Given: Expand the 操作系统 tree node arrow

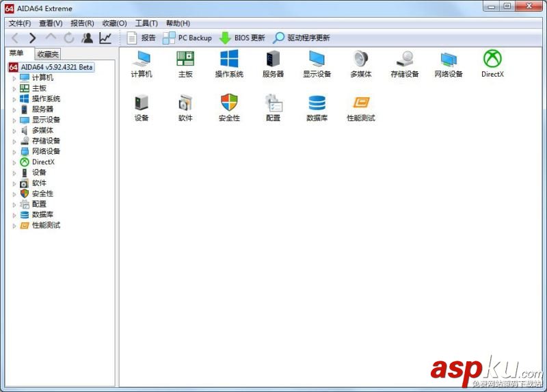Looking at the screenshot, I should 14,99.
